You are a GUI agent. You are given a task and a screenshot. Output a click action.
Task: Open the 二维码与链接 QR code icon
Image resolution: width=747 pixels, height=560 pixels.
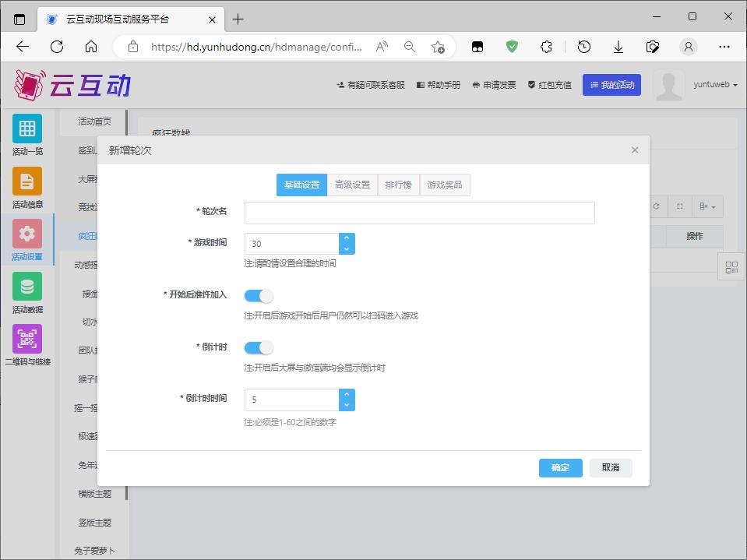(x=27, y=339)
